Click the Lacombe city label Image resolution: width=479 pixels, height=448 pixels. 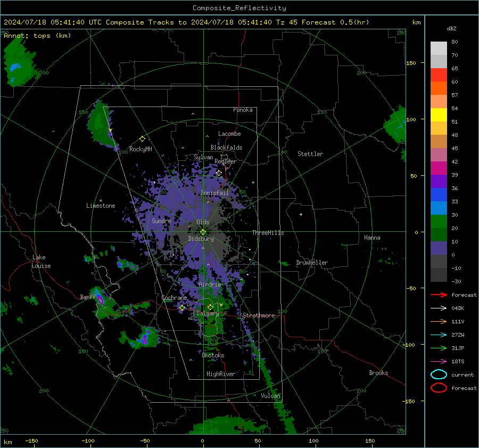point(229,134)
